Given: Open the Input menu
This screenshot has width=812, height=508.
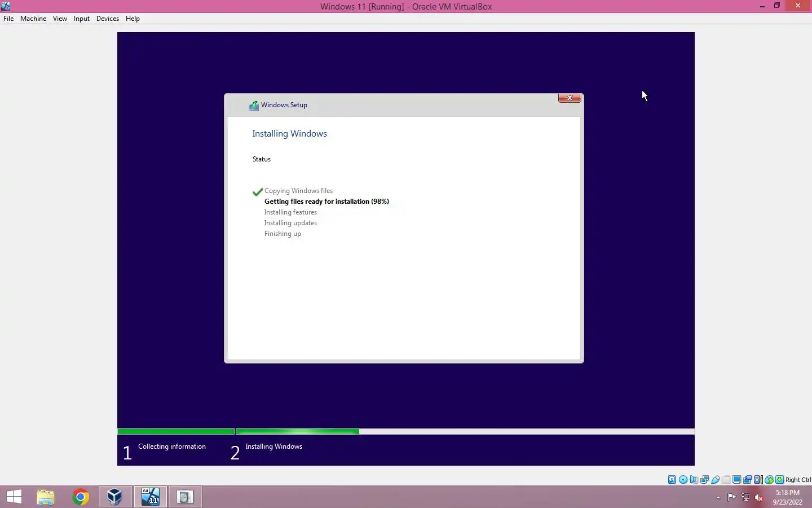Looking at the screenshot, I should [82, 19].
